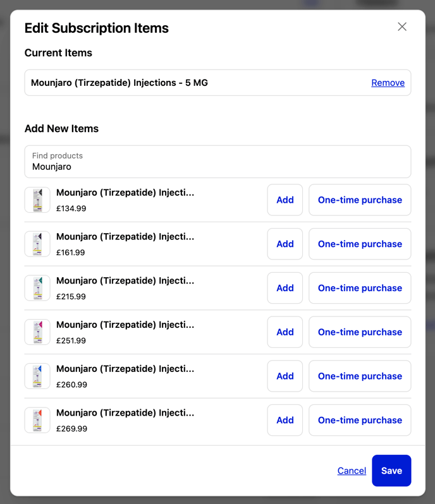This screenshot has height=504, width=435.
Task: Add the £215.99 Mounjaro to subscription
Action: tap(285, 288)
